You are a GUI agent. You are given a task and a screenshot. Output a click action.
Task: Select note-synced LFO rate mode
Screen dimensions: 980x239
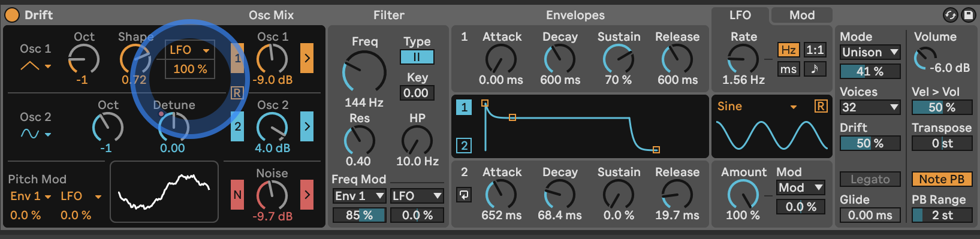tap(815, 69)
